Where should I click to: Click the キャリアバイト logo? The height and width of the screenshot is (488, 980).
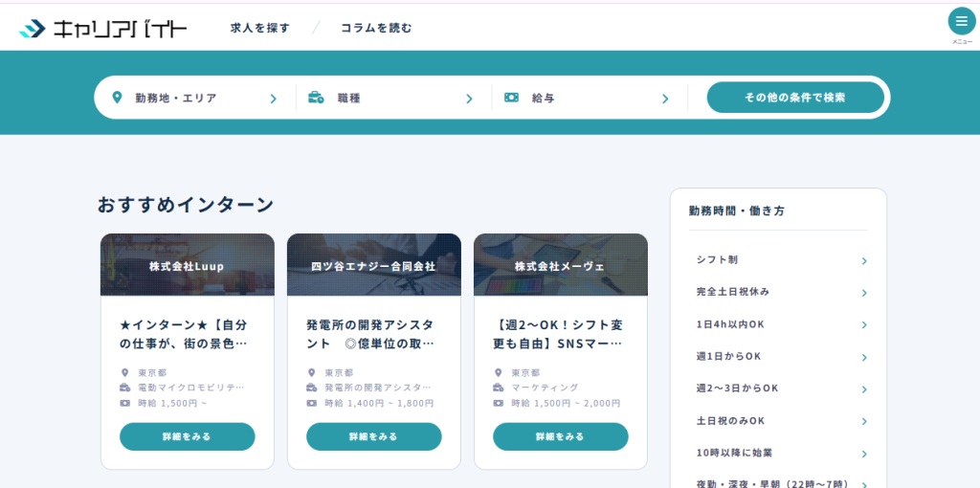pyautogui.click(x=103, y=29)
